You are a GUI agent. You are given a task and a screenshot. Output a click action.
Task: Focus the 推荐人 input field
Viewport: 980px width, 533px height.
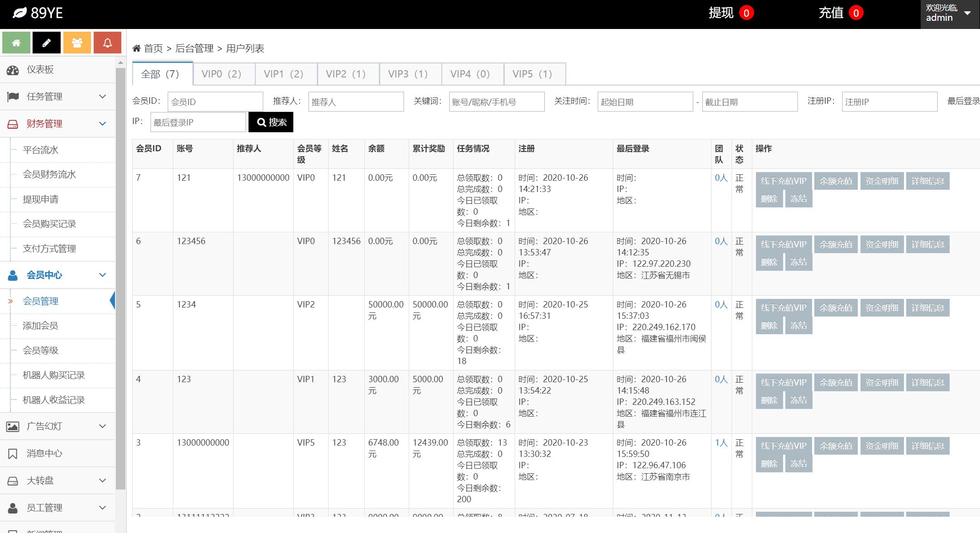tap(356, 101)
